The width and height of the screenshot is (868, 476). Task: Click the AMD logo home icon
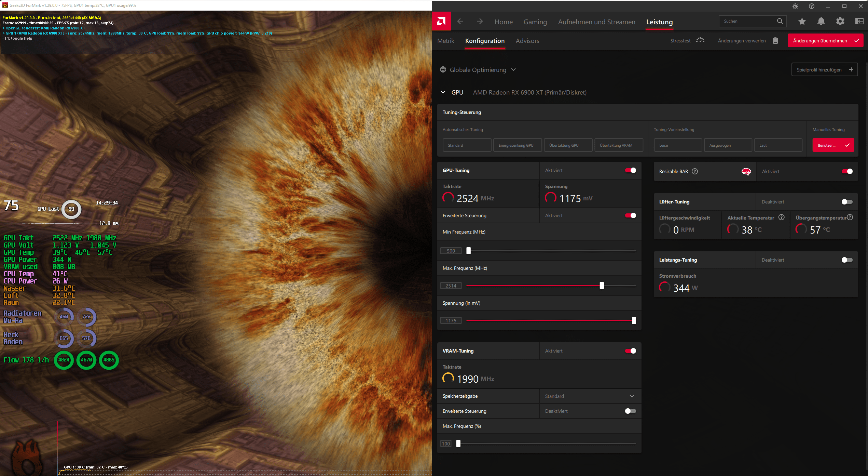click(x=441, y=22)
